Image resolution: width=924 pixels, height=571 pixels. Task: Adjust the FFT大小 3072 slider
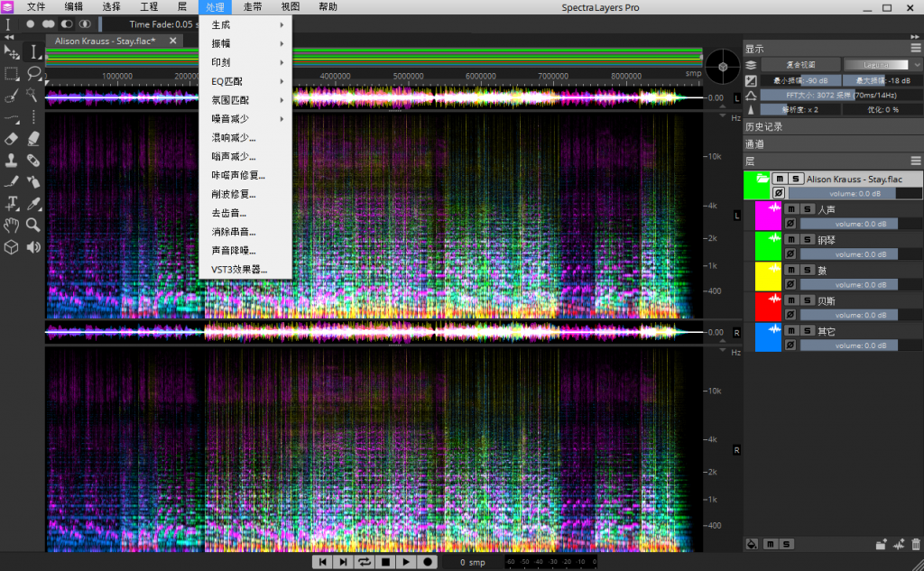click(841, 95)
